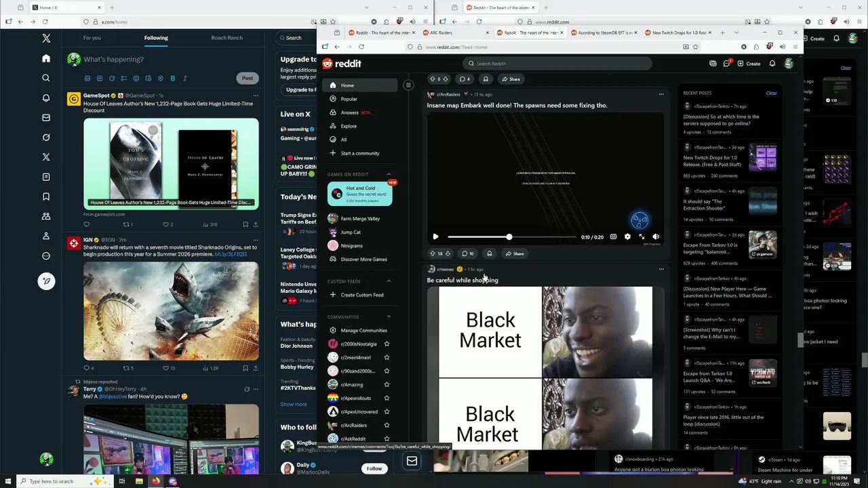Collapse Games on Reddit section

[389, 174]
